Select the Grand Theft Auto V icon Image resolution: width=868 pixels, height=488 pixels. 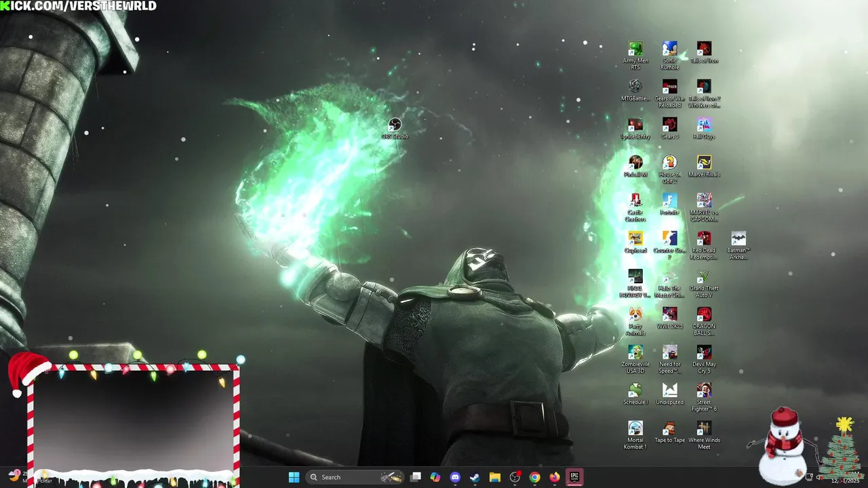704,283
